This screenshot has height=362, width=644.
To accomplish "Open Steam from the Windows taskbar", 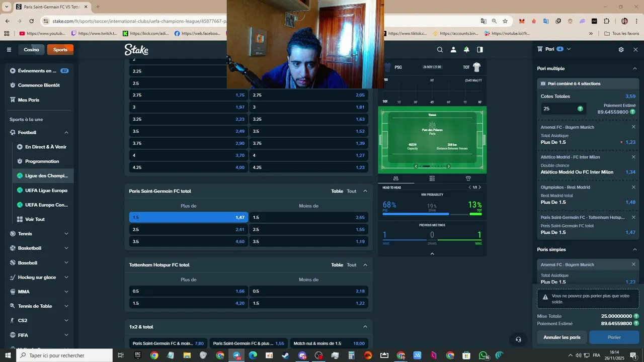I will pyautogui.click(x=285, y=355).
